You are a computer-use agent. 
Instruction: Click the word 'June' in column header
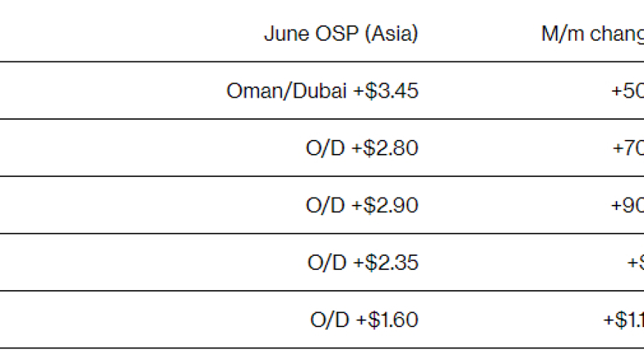286,33
